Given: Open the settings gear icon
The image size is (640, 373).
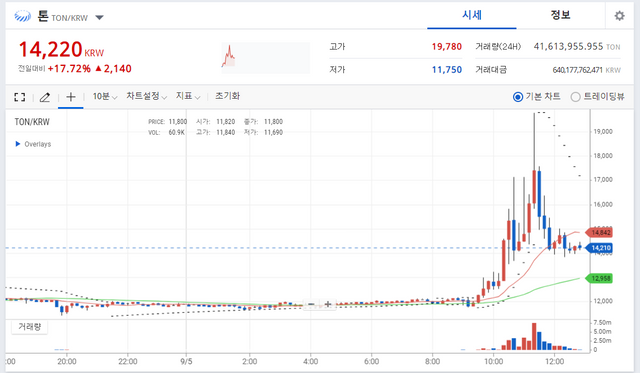Looking at the screenshot, I should coord(619,16).
